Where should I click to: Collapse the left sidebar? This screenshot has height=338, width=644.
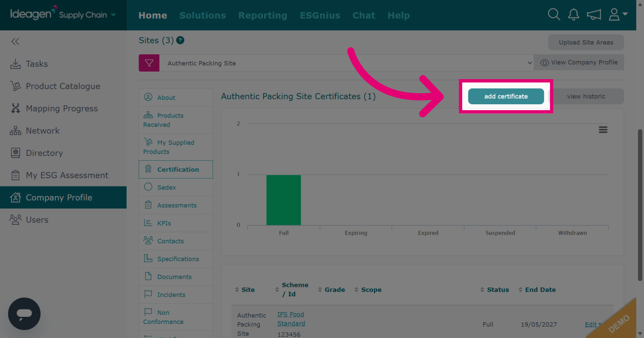click(x=15, y=42)
